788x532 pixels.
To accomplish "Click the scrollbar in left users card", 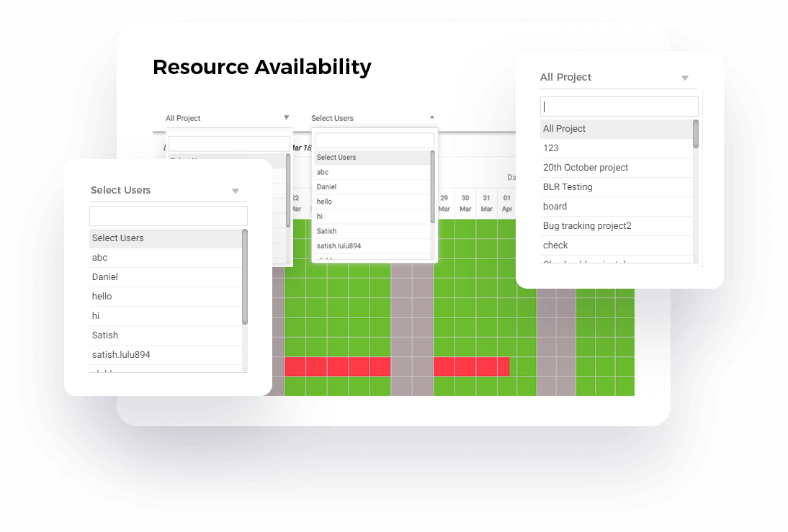I will [x=245, y=277].
